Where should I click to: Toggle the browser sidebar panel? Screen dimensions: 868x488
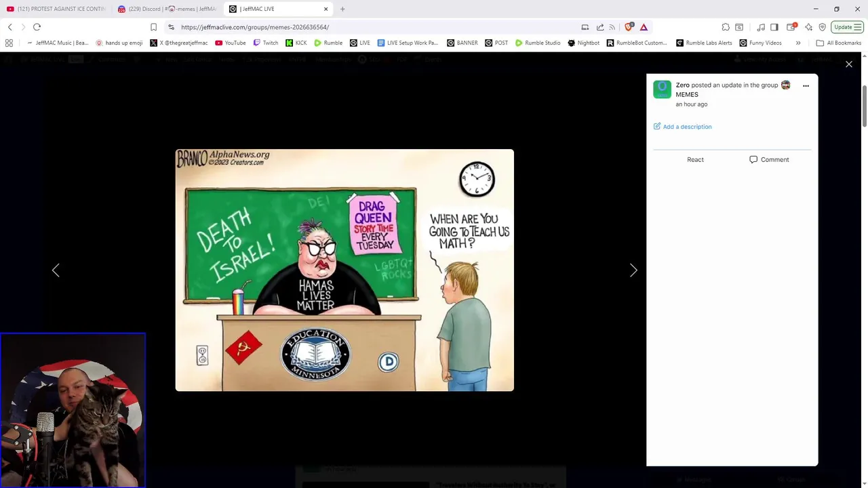pos(774,27)
